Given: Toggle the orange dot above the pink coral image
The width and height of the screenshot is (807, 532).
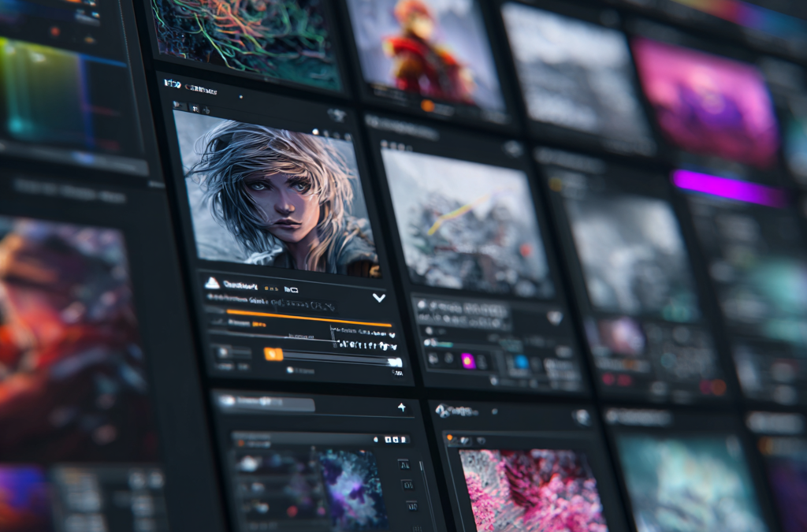Looking at the screenshot, I should [x=451, y=437].
